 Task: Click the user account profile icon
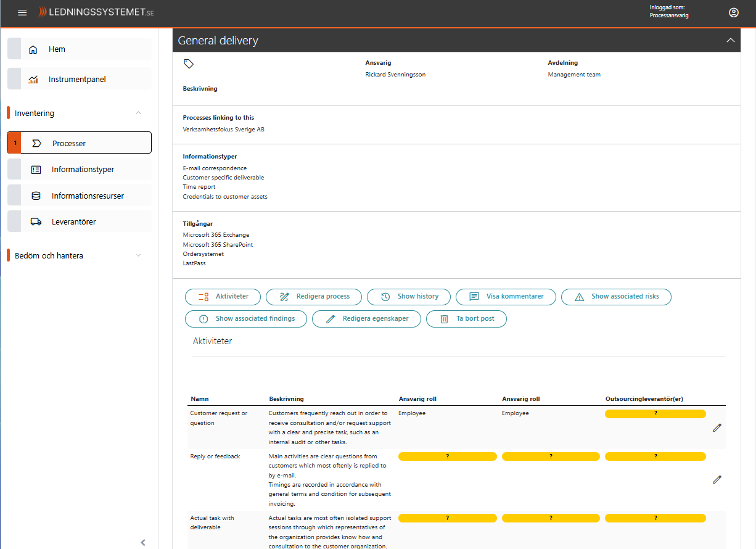[x=733, y=12]
